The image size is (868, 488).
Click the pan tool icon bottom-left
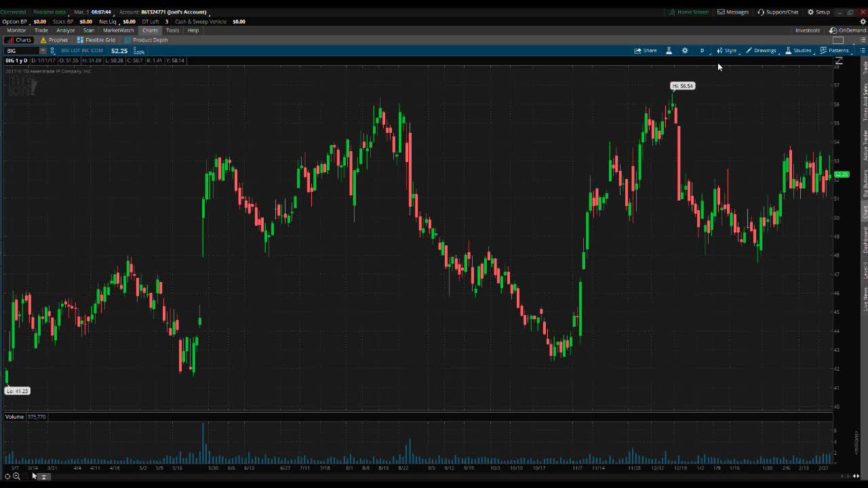click(x=7, y=476)
